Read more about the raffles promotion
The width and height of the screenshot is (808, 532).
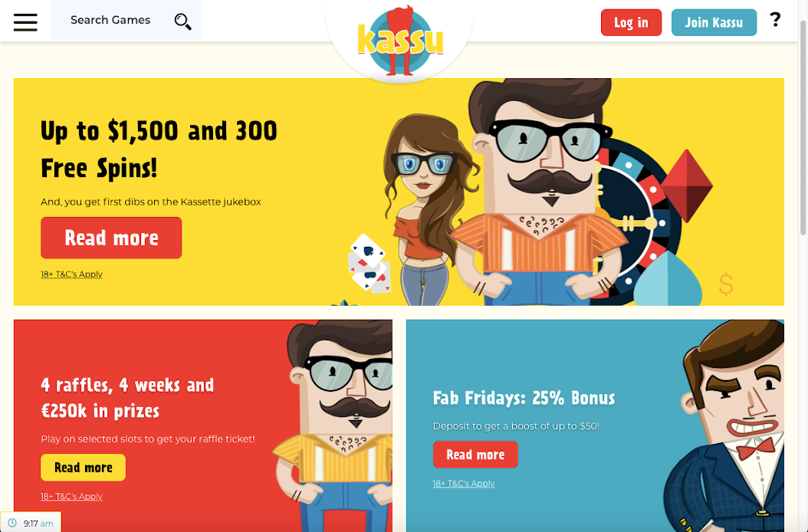tap(83, 468)
